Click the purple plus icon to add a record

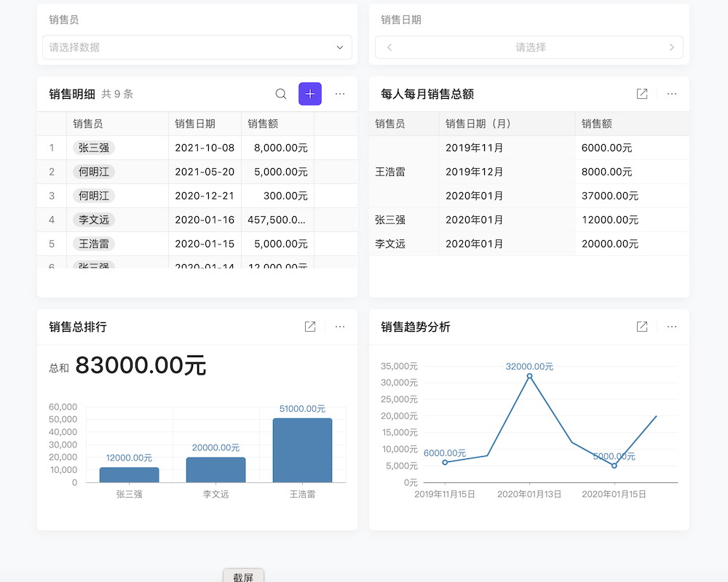309,94
